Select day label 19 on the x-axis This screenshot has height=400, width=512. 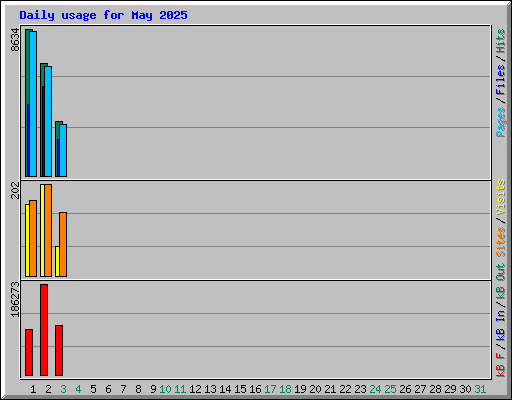(x=300, y=389)
